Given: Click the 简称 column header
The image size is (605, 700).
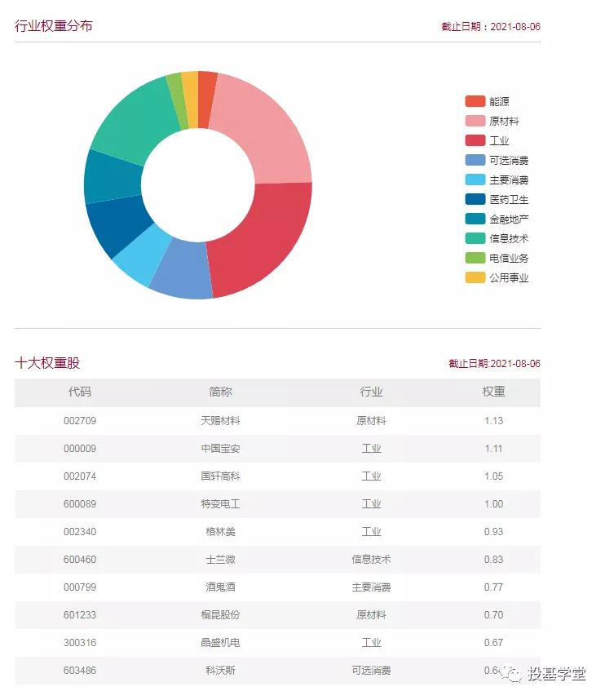Looking at the screenshot, I should [220, 392].
